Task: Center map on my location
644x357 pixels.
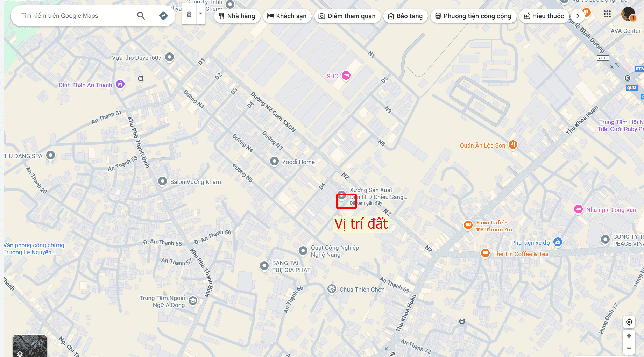Action: pos(629,322)
